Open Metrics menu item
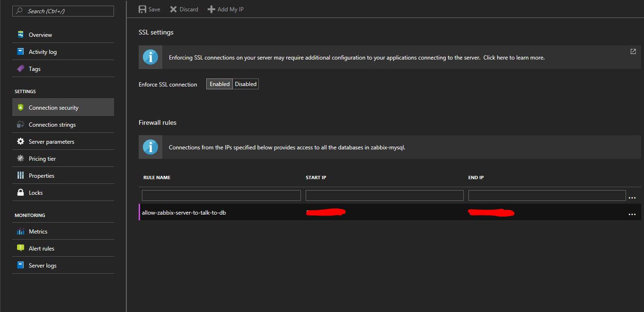Image resolution: width=644 pixels, height=312 pixels. click(x=63, y=231)
